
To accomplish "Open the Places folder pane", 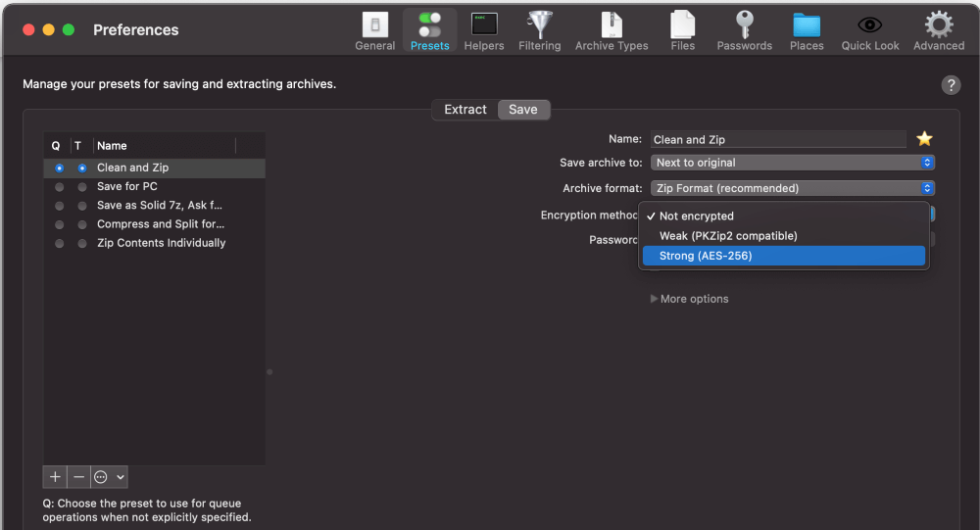I will pos(807,30).
